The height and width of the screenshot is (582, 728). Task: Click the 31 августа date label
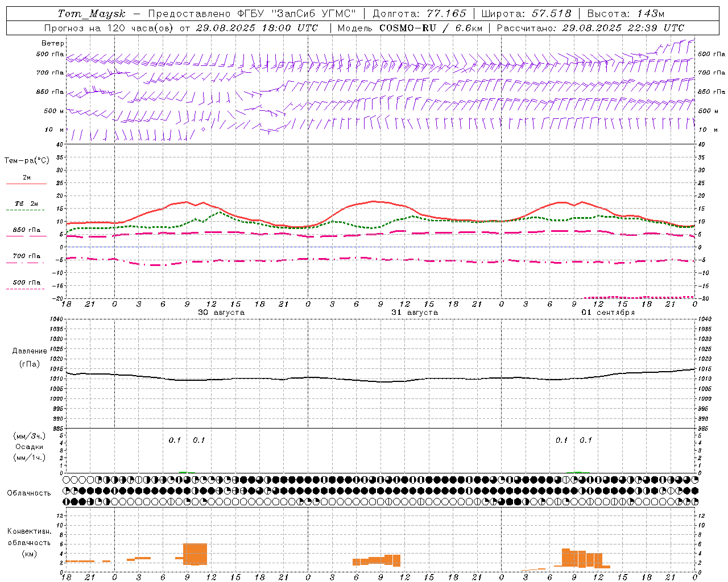(x=415, y=313)
